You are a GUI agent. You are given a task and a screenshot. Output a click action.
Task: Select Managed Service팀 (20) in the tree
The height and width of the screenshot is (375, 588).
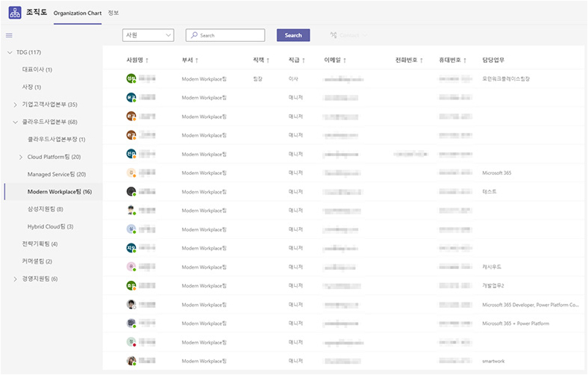point(57,174)
